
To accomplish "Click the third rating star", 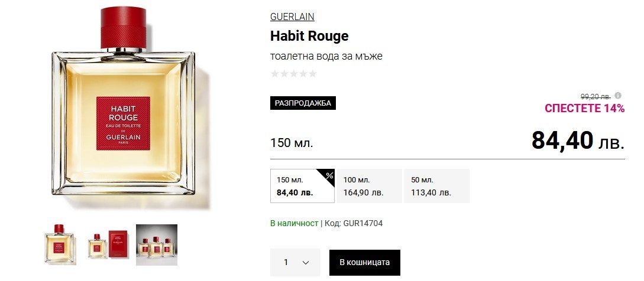I will click(x=294, y=74).
